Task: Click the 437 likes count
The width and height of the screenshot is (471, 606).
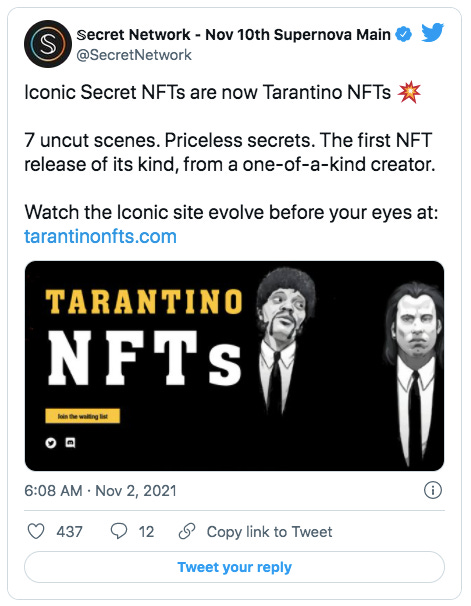Action: (x=70, y=532)
